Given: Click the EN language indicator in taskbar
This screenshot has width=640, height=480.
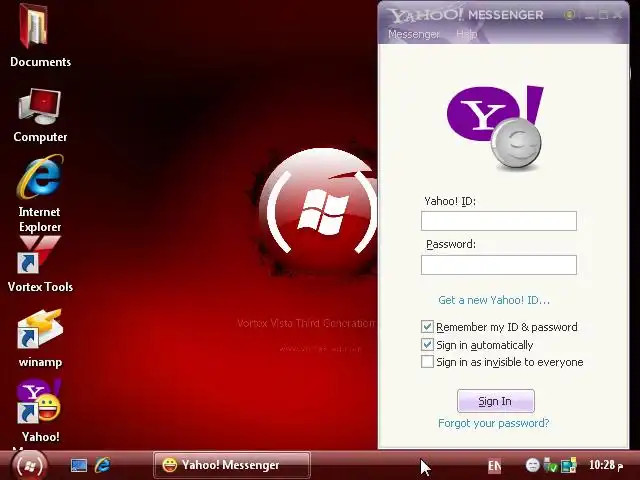Looking at the screenshot, I should 494,466.
